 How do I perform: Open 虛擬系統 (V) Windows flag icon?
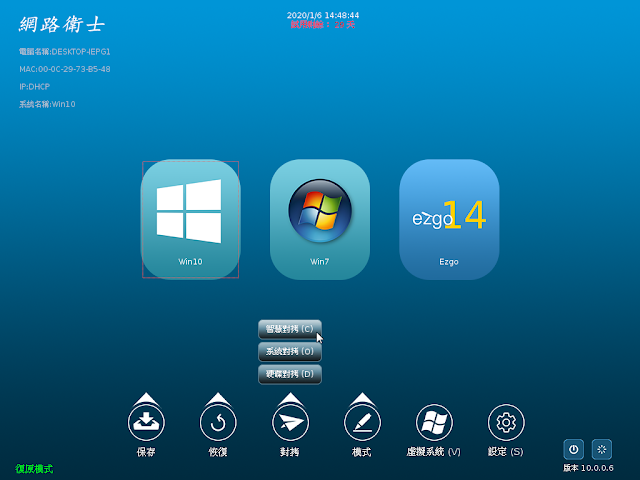[x=434, y=422]
